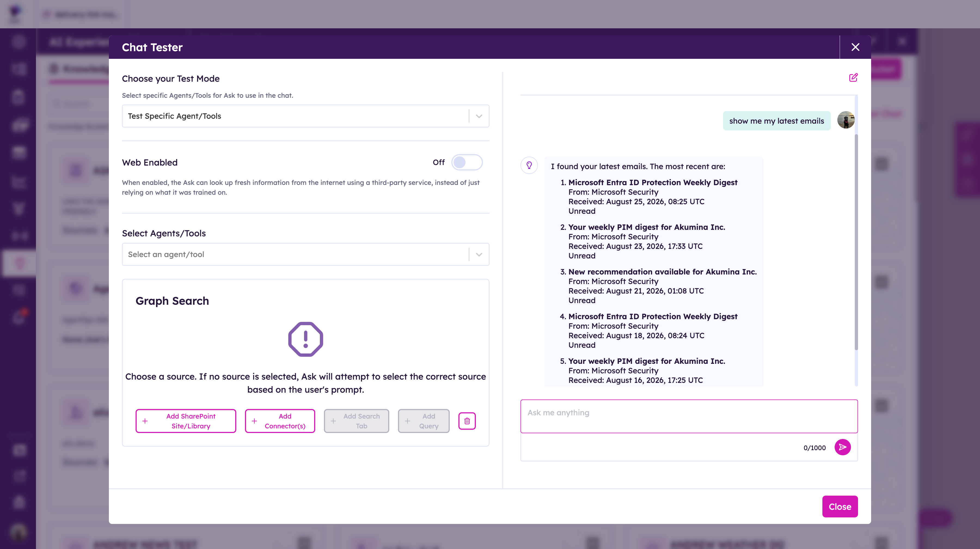Click the 'show me my latest emails' message
The height and width of the screenshot is (549, 980).
776,121
